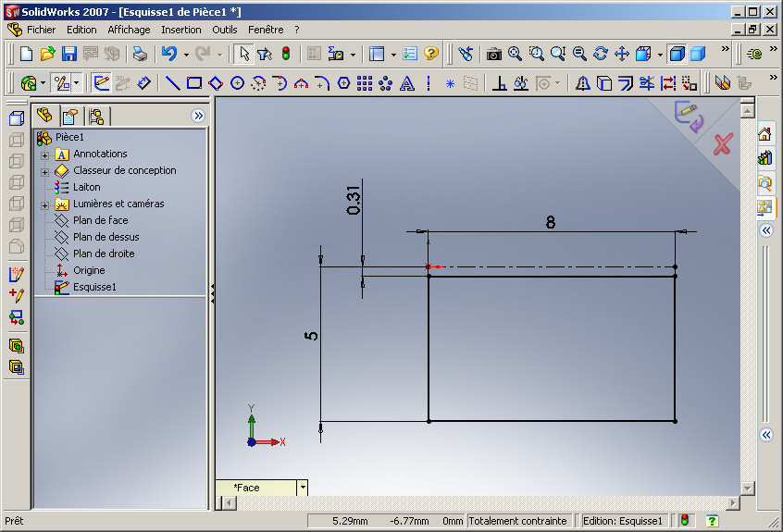Select the sketch Text tool
Viewport: 783px width, 532px height.
407,83
